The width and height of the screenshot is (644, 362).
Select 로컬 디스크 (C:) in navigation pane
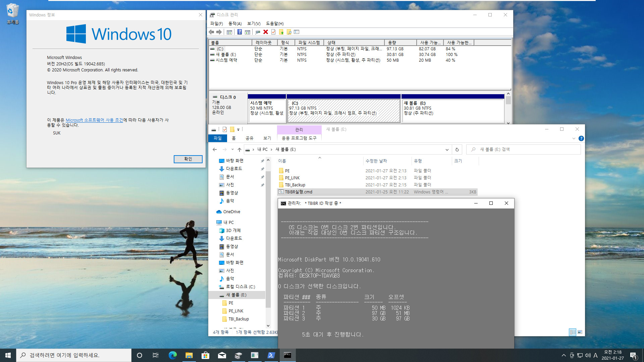240,287
